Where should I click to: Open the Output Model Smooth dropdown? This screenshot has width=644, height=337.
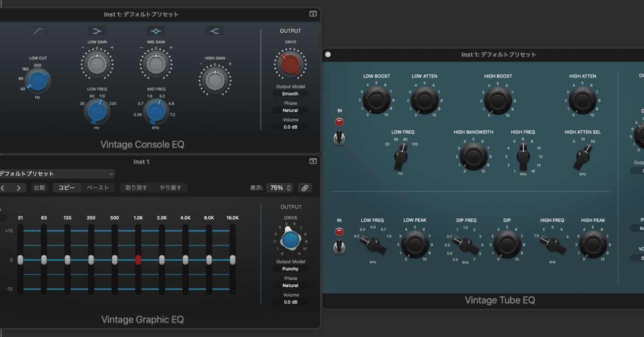pyautogui.click(x=290, y=94)
